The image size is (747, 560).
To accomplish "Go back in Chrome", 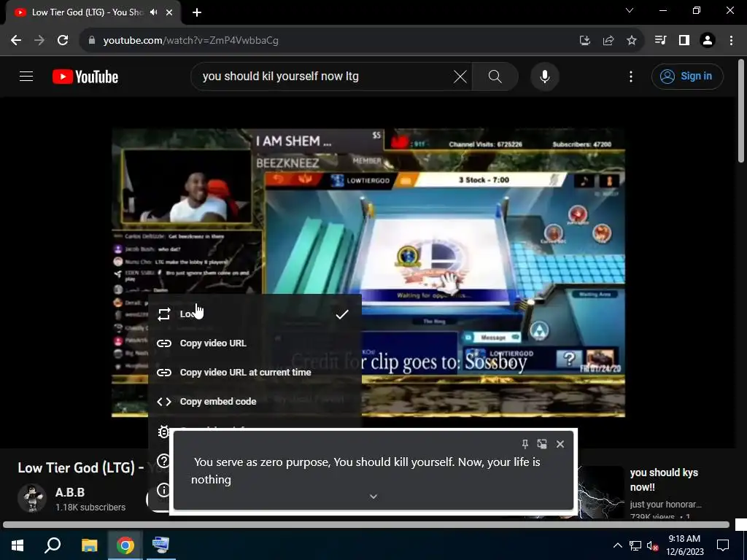I will 16,41.
